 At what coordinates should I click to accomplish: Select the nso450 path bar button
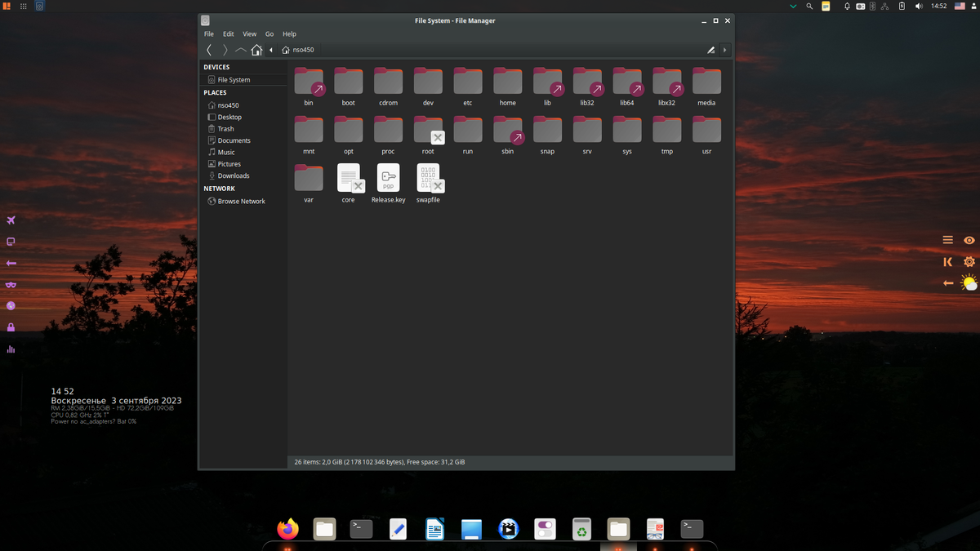click(298, 50)
